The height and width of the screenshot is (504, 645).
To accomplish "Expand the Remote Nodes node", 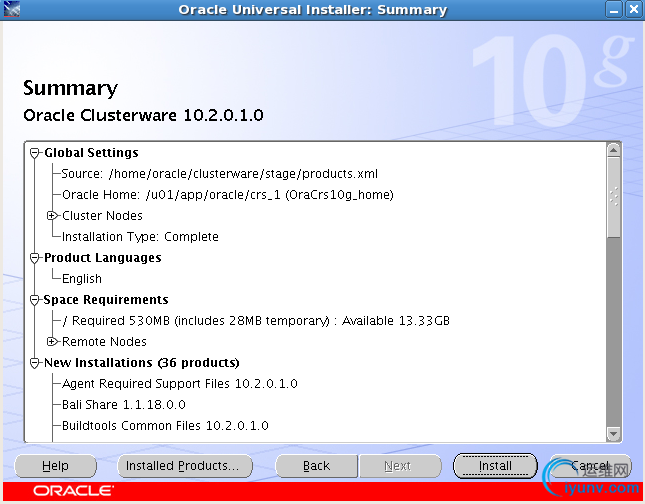I will (x=51, y=341).
